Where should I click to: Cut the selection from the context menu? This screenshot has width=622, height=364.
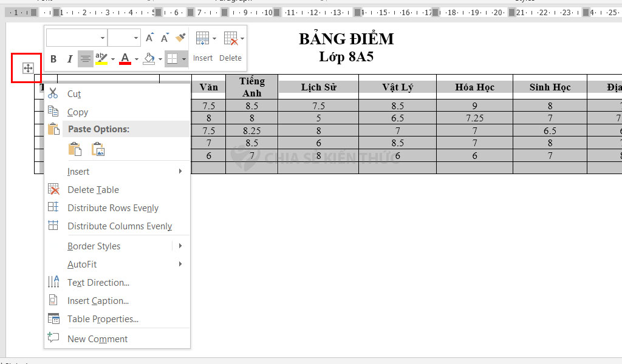click(73, 94)
